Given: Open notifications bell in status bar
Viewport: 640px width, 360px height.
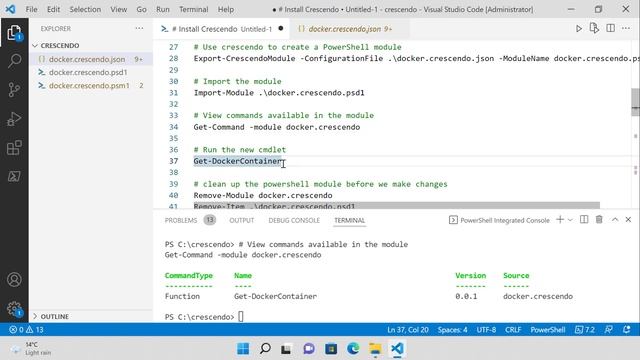Looking at the screenshot, I should tap(627, 329).
